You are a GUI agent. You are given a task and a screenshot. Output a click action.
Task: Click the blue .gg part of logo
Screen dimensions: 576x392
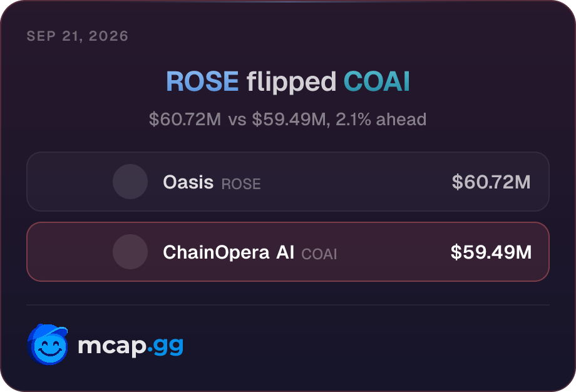pyautogui.click(x=165, y=346)
